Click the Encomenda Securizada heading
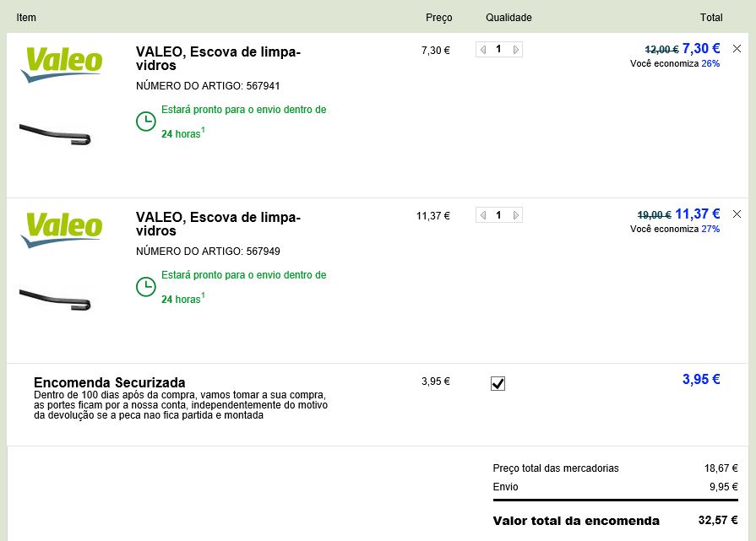 coord(109,382)
